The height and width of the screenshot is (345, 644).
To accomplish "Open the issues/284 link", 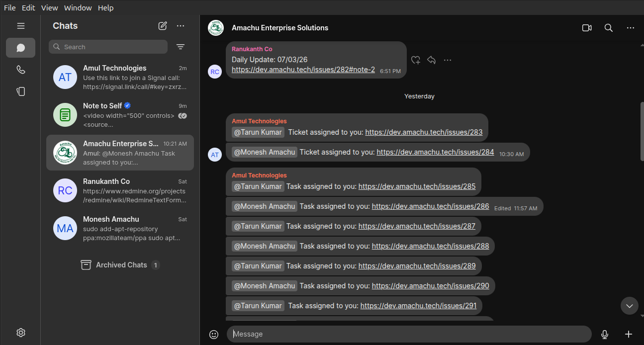I will [435, 152].
